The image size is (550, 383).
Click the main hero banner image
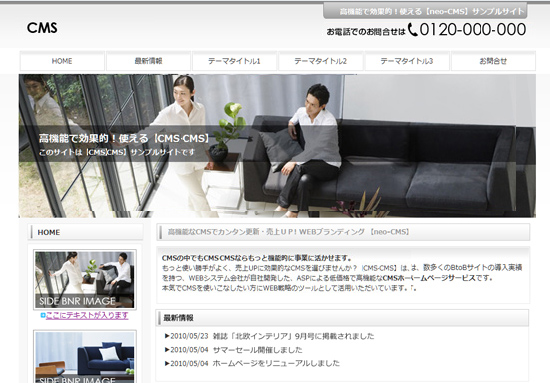(x=277, y=146)
